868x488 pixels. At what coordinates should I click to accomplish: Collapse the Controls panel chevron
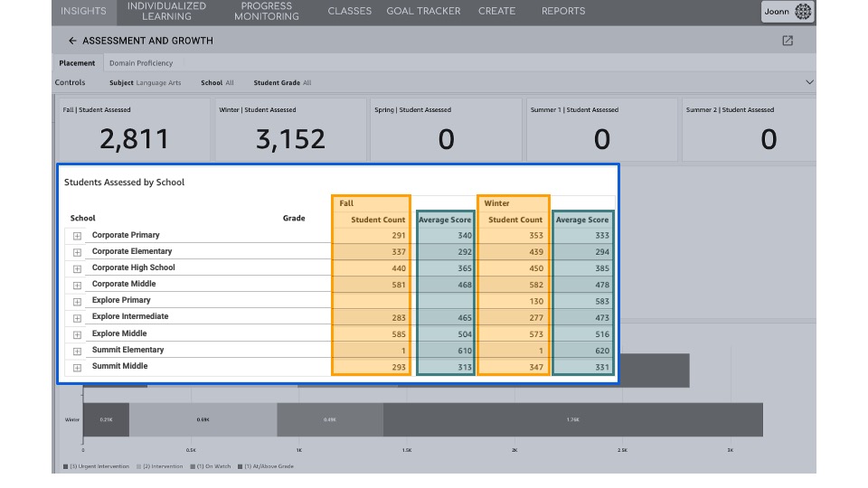pyautogui.click(x=808, y=82)
